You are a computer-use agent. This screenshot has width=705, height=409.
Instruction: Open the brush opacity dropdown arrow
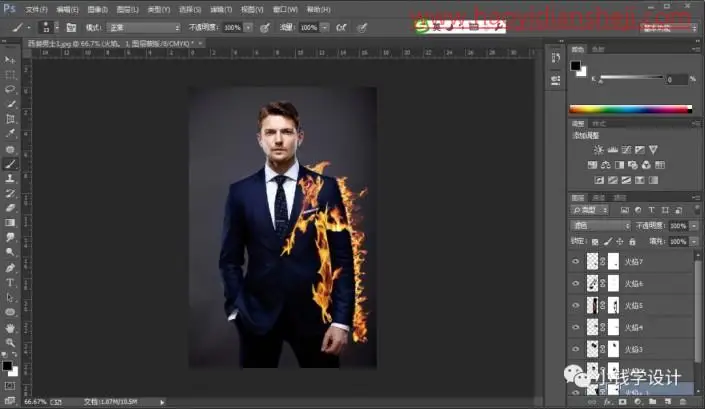pos(248,28)
